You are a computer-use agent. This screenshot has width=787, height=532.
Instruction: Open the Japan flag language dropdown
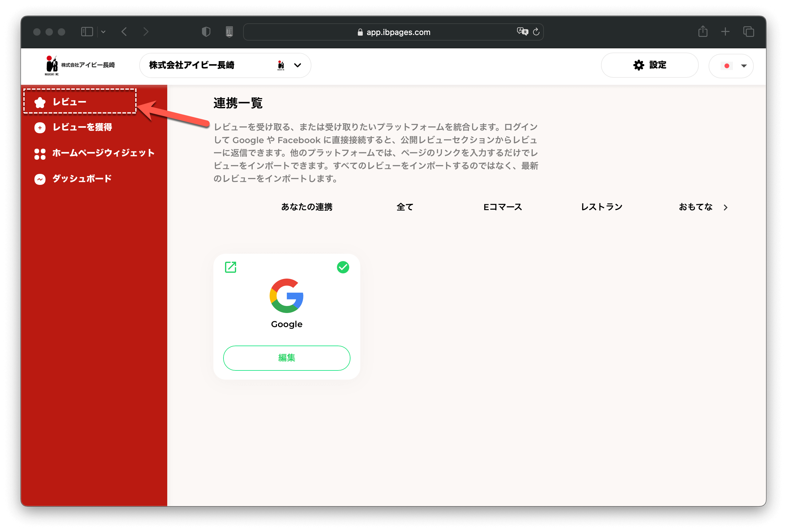tap(731, 66)
